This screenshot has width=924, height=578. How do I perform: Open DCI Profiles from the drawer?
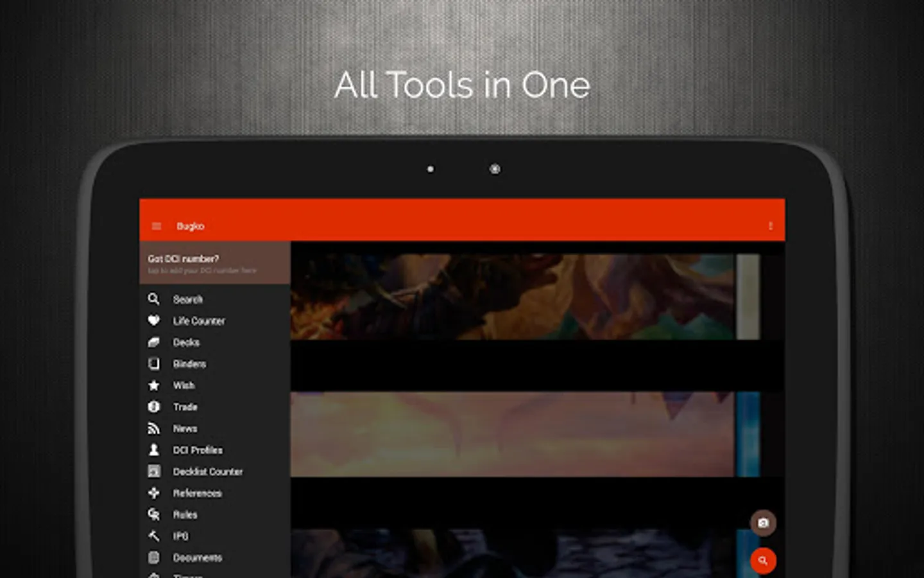click(x=214, y=450)
